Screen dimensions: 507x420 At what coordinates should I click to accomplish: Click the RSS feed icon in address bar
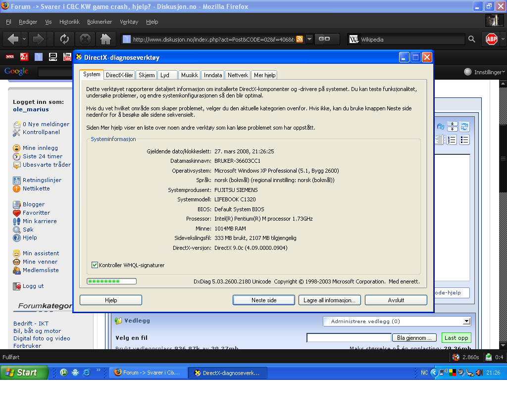[300, 39]
